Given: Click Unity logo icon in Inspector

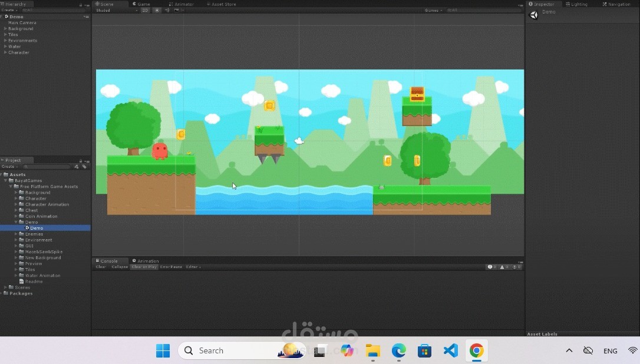Looking at the screenshot, I should [x=533, y=15].
